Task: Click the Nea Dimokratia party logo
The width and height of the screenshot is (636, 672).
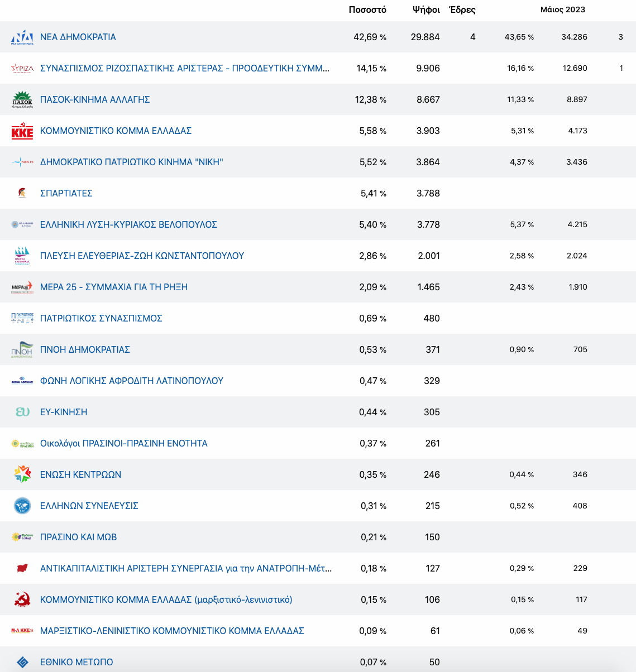Action: coord(22,37)
